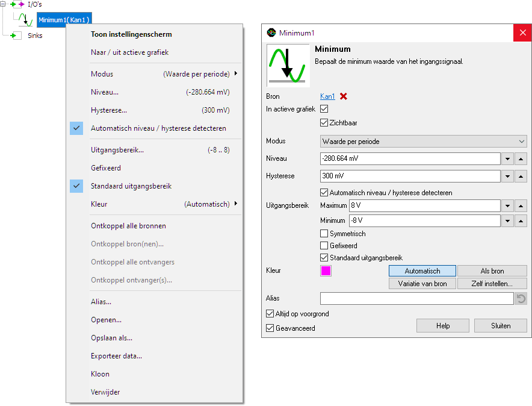Open the Kleur submenu in context menu
Image resolution: width=532 pixels, height=406 pixels.
pyautogui.click(x=155, y=204)
